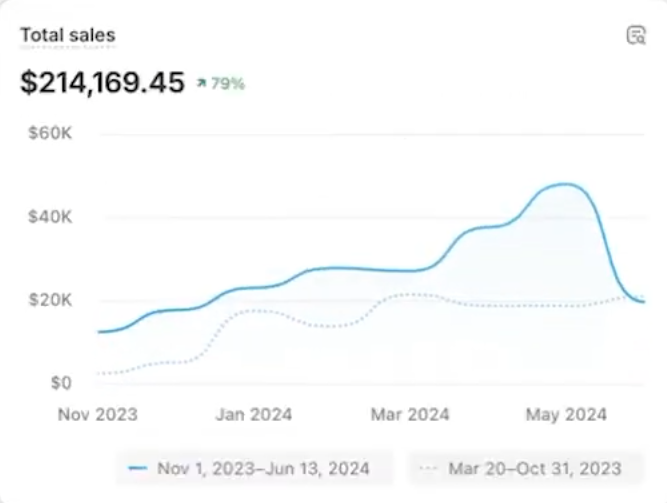Click the solid blue legend line marker
The height and width of the screenshot is (503, 667).
pyautogui.click(x=139, y=468)
